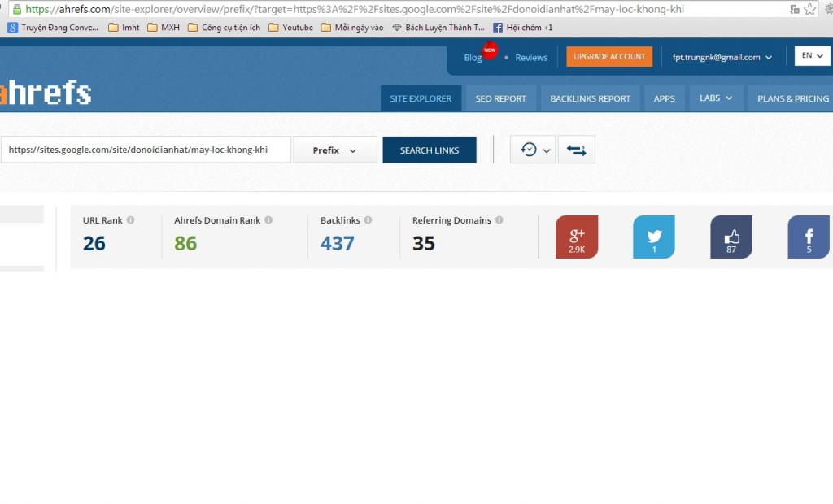Screen dimensions: 833x504
Task: Show Referring Domains info icon
Action: pos(499,219)
